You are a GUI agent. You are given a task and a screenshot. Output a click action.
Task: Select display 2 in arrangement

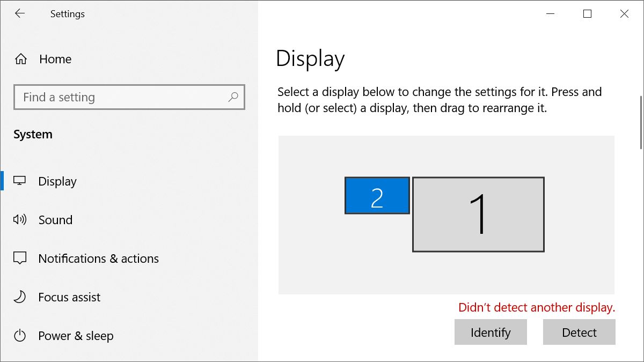tap(377, 196)
